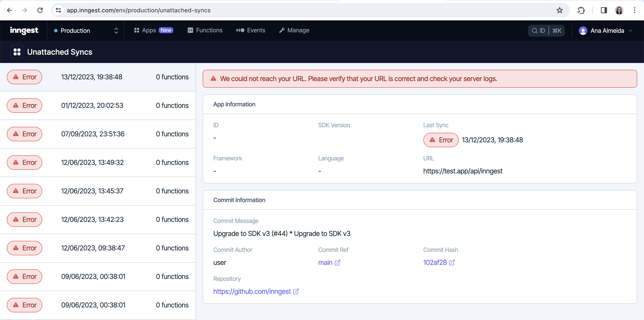Open the Apps tab marked New
Screen dimensions: 644x320
tap(154, 30)
